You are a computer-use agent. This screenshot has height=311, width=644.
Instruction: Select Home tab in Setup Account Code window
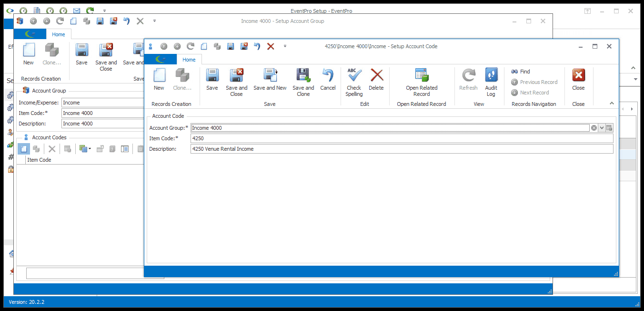tap(189, 60)
